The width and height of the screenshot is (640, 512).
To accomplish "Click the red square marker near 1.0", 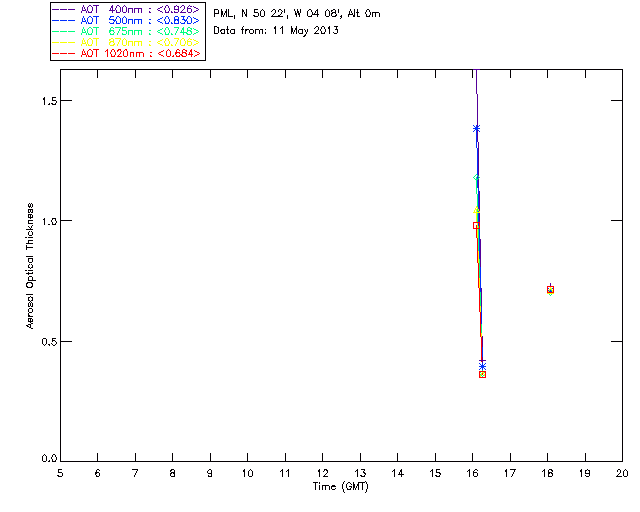I will coord(476,225).
